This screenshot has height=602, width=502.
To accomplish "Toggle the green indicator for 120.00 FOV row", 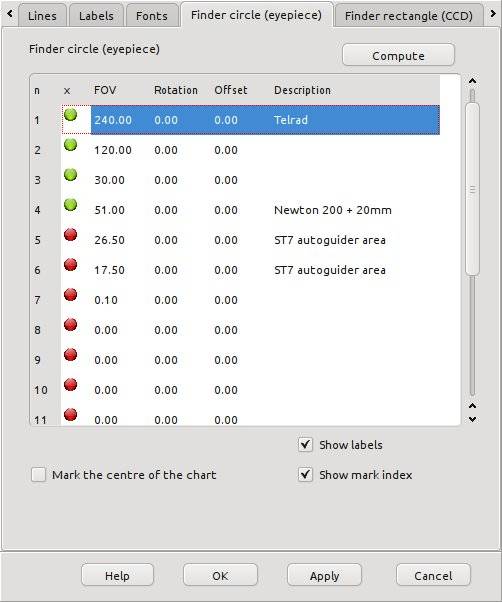I will pos(71,145).
